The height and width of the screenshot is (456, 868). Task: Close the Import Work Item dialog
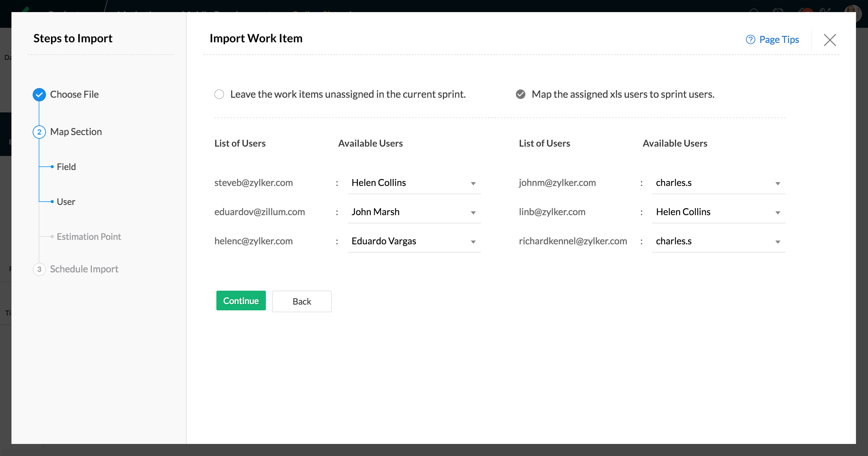(830, 40)
